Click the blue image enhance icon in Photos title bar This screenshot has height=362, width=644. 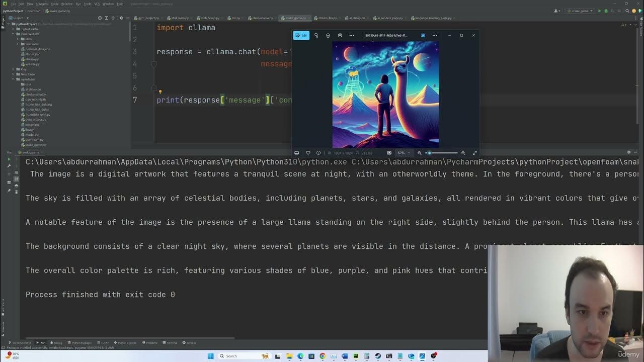[x=423, y=35]
